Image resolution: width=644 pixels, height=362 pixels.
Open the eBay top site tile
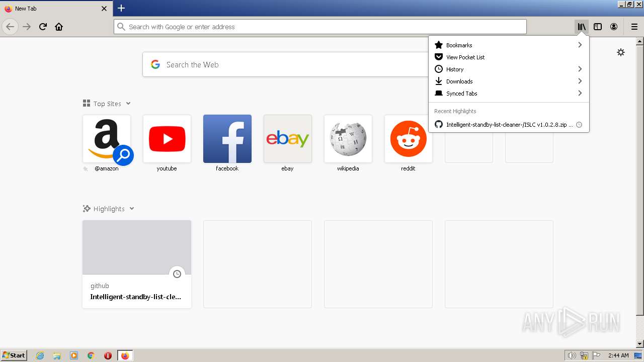[288, 139]
